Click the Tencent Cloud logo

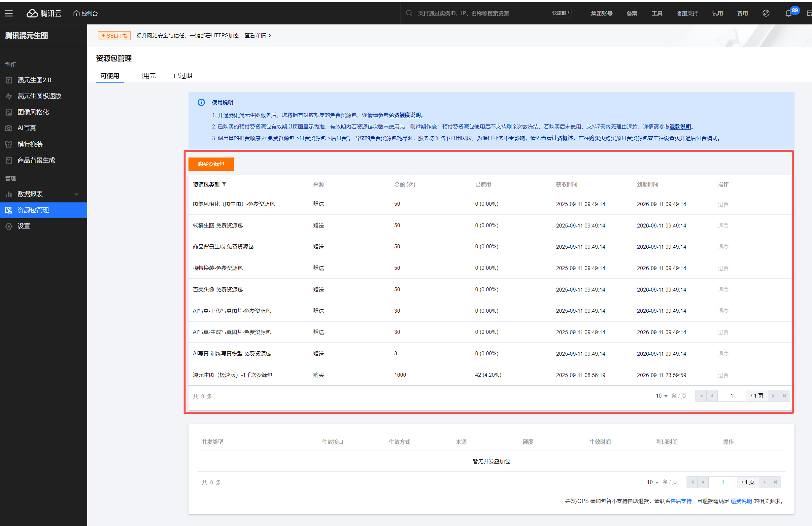pos(44,13)
